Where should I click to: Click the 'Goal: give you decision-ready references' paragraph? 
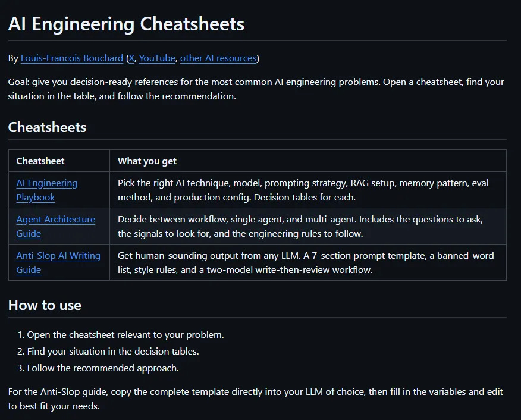point(256,89)
